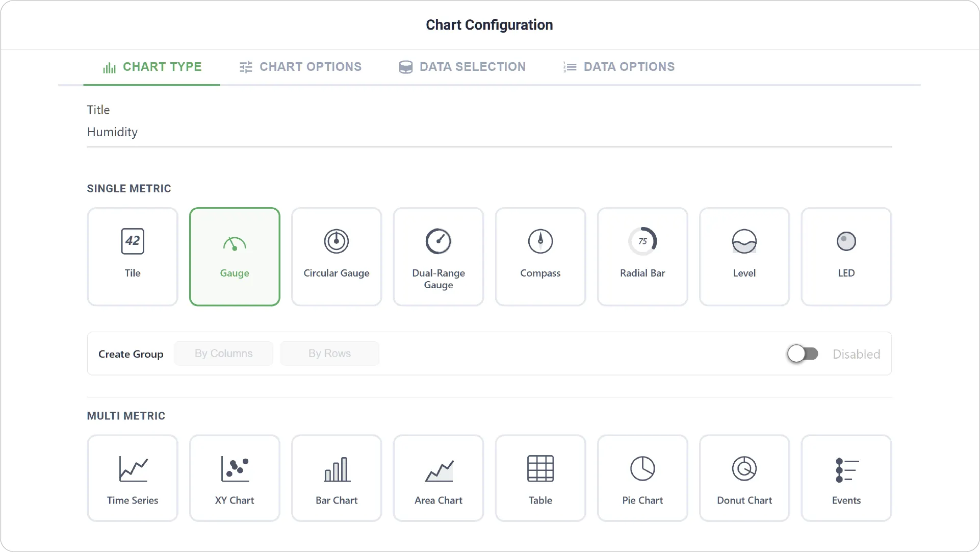Pick the LED indicator chart

coord(846,257)
